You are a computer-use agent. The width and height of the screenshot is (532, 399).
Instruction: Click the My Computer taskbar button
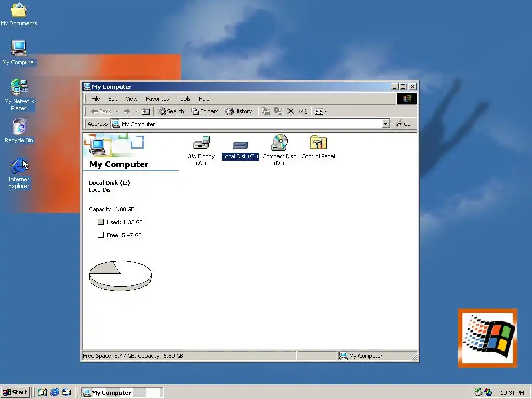pos(122,393)
